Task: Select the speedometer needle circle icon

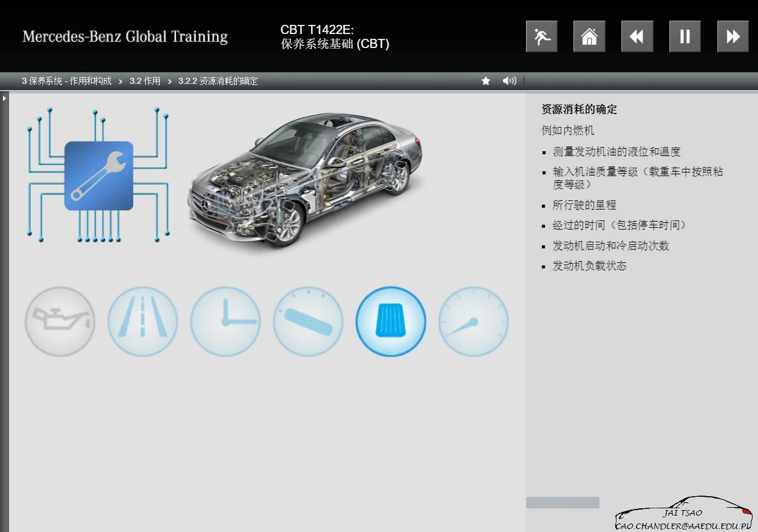Action: 473,321
